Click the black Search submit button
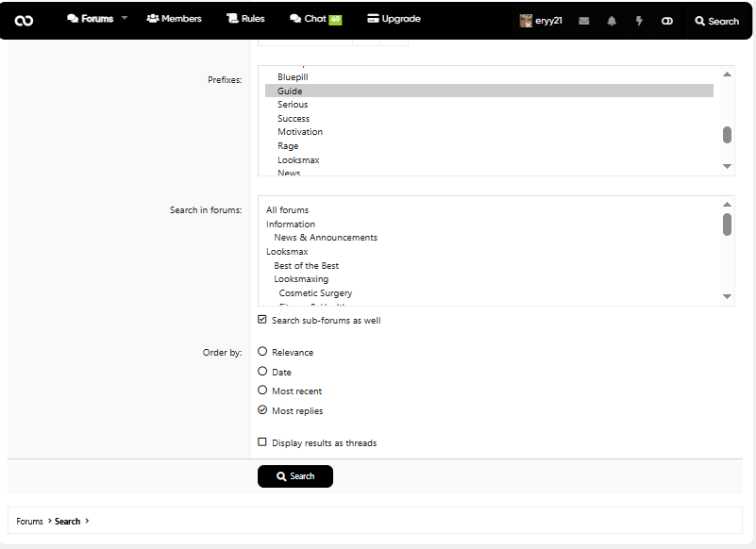The image size is (756, 549). pos(295,476)
